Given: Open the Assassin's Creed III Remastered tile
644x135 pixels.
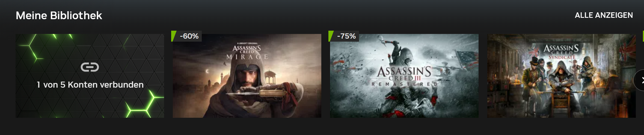Looking at the screenshot, I should [404, 76].
